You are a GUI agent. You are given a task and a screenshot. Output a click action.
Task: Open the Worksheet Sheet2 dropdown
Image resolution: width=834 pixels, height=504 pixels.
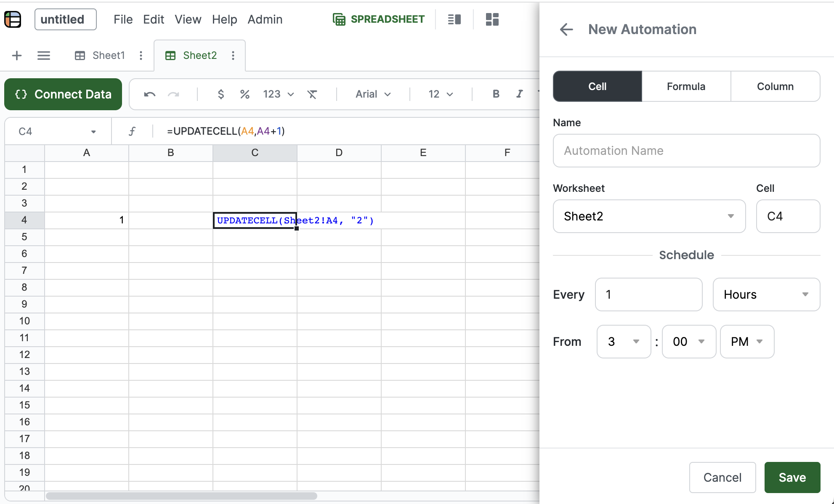tap(649, 216)
